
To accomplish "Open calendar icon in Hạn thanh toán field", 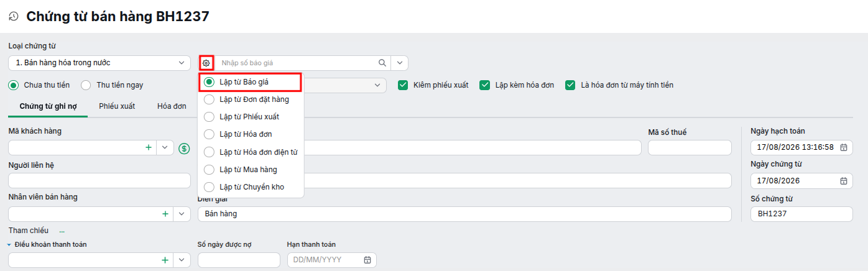I will (x=367, y=260).
